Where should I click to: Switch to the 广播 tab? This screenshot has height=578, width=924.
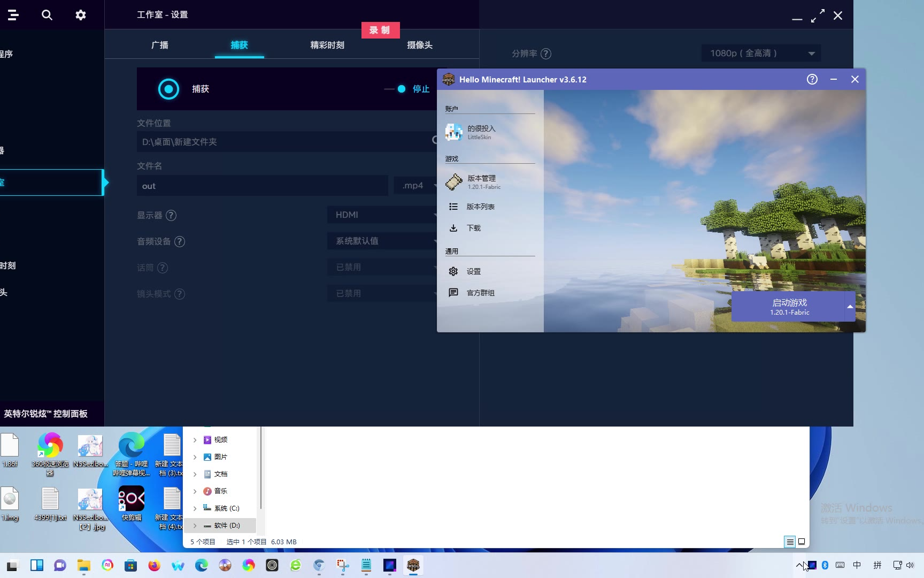pos(160,45)
